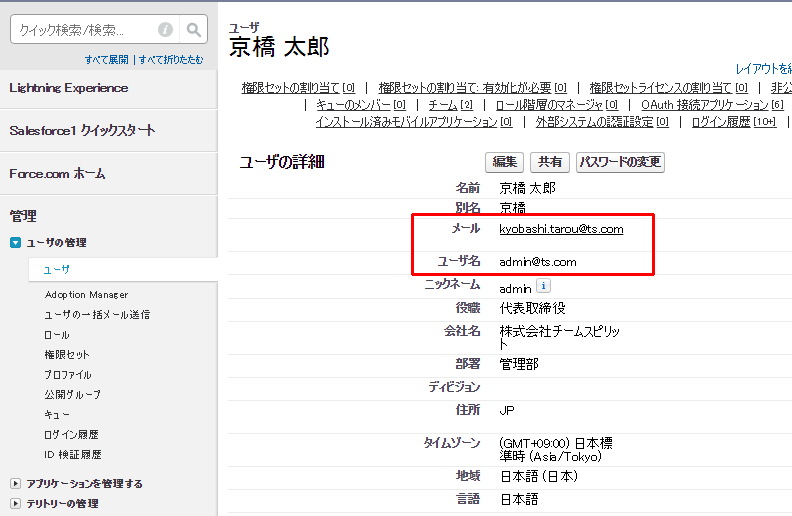792x516 pixels.
Task: Click the すべて展開 link
Action: (x=107, y=60)
